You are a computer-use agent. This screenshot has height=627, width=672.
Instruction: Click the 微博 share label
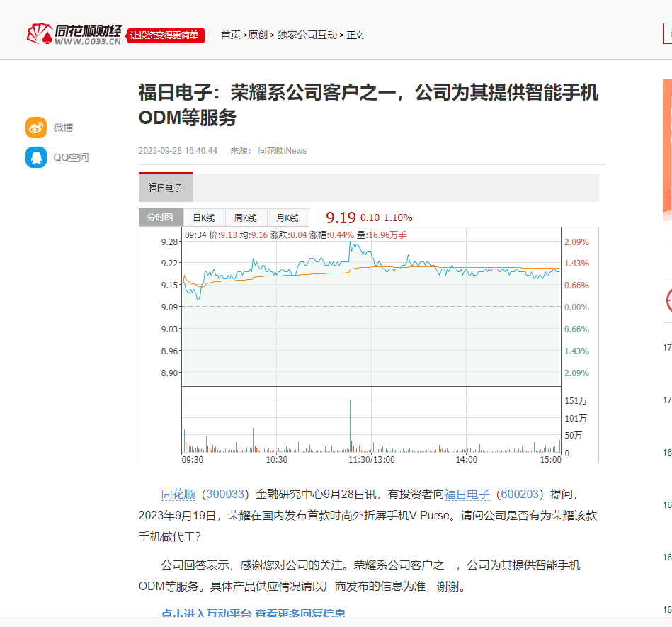coord(64,128)
